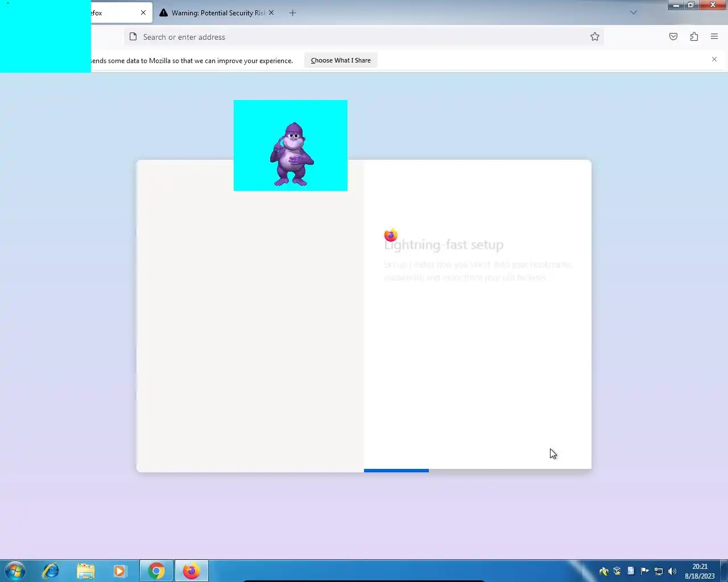The image size is (728, 582).
Task: Open the Firefox application menu
Action: pyautogui.click(x=714, y=37)
